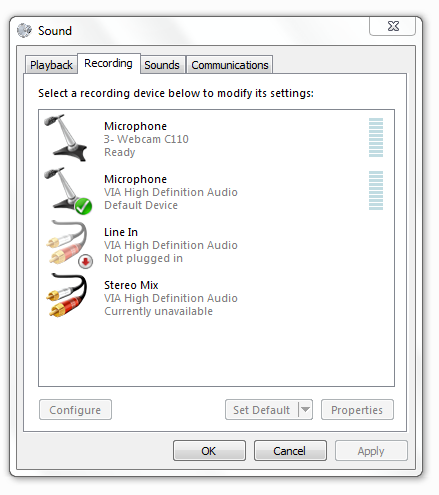Go to the Communications tab
This screenshot has height=495, width=439.
230,65
